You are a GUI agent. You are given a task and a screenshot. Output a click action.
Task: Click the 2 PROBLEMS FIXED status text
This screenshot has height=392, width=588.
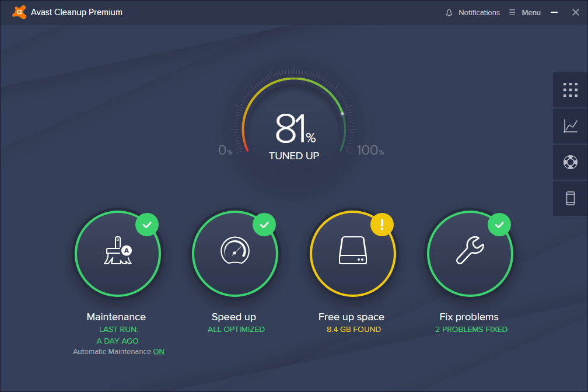tap(471, 330)
